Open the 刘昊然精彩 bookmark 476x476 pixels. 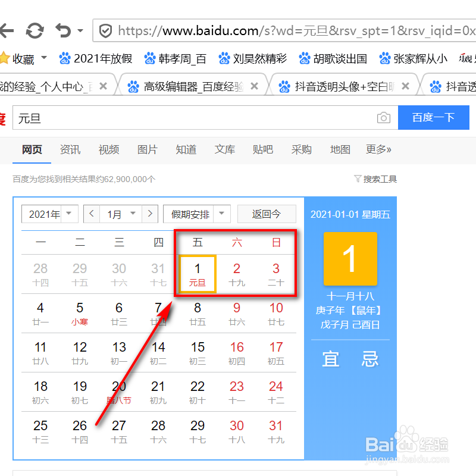coord(252,58)
